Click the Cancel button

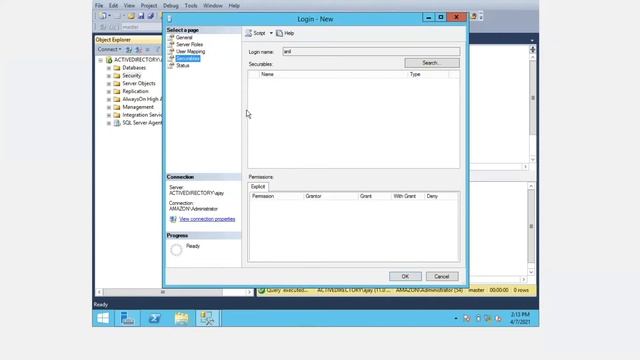[442, 276]
